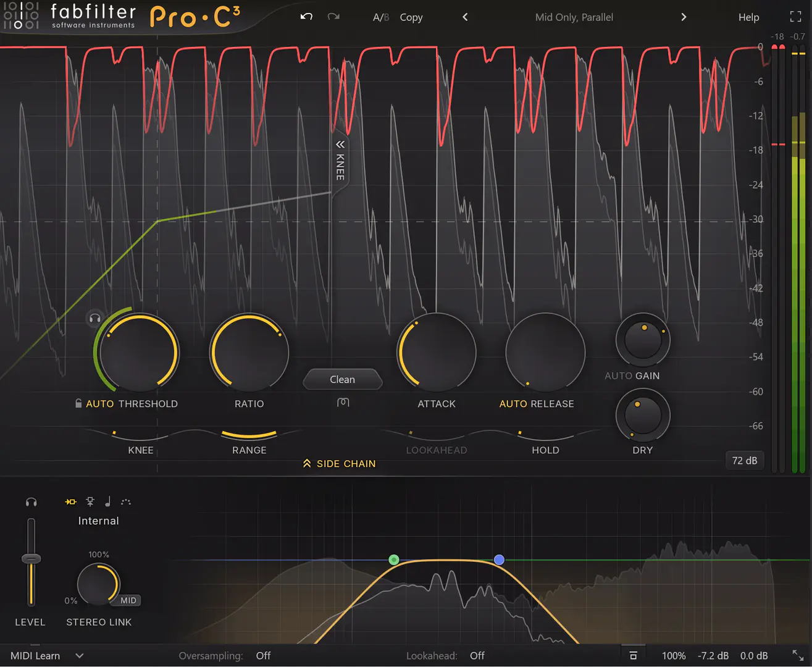Redo the last undone change
Screen dimensions: 812x667
pyautogui.click(x=333, y=17)
